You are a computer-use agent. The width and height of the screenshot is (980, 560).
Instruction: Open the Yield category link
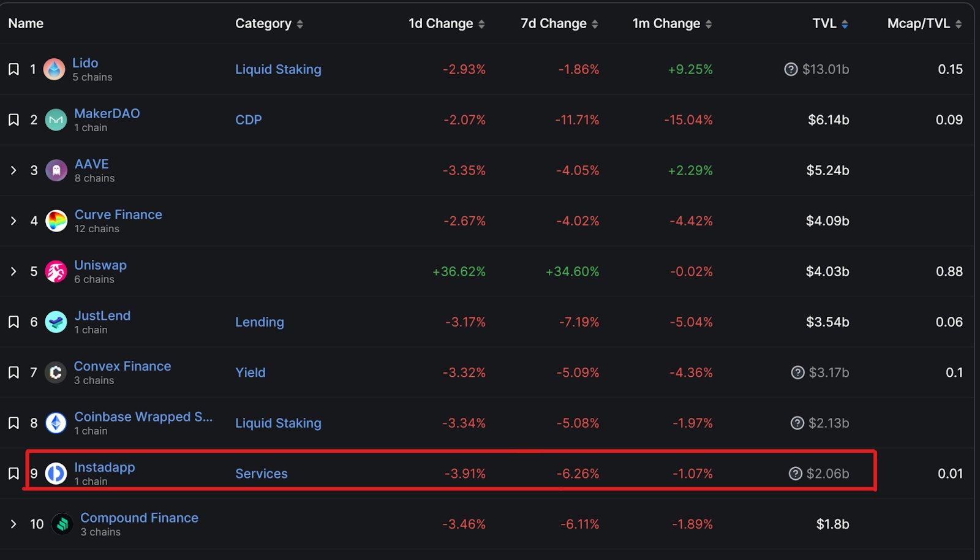coord(251,373)
